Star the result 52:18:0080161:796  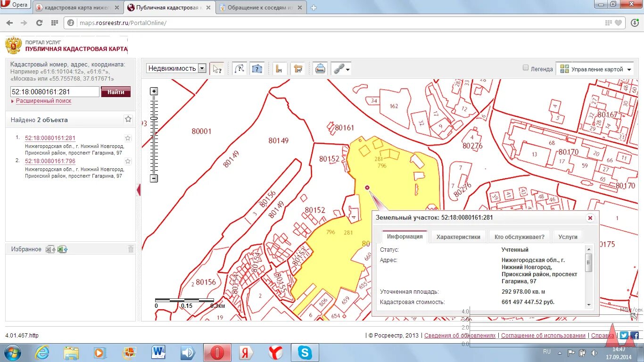(128, 161)
